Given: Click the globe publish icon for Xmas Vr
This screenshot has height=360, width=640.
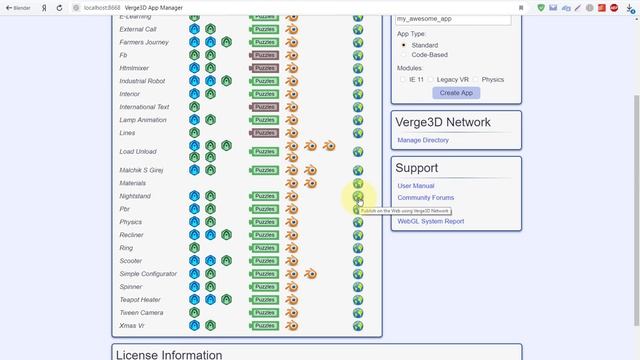Looking at the screenshot, I should click(x=358, y=326).
